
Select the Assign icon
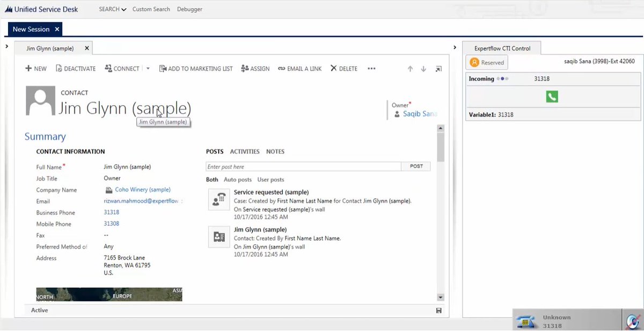pos(255,68)
